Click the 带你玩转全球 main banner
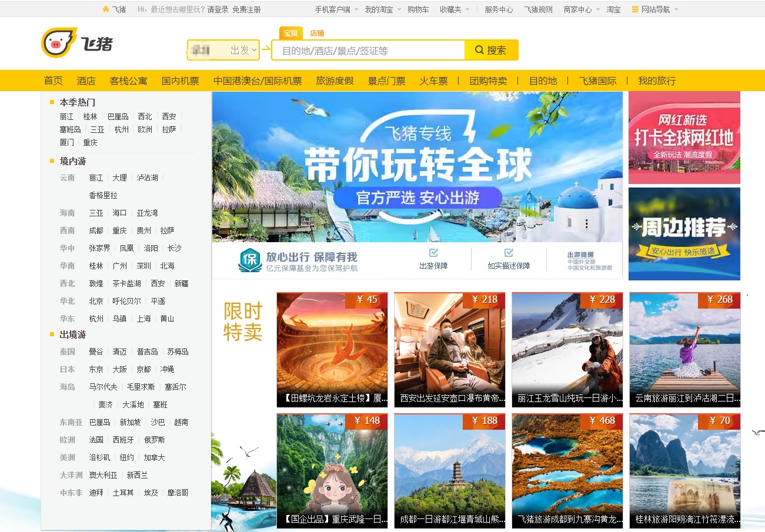Viewport: 765px width, 532px height. click(417, 166)
